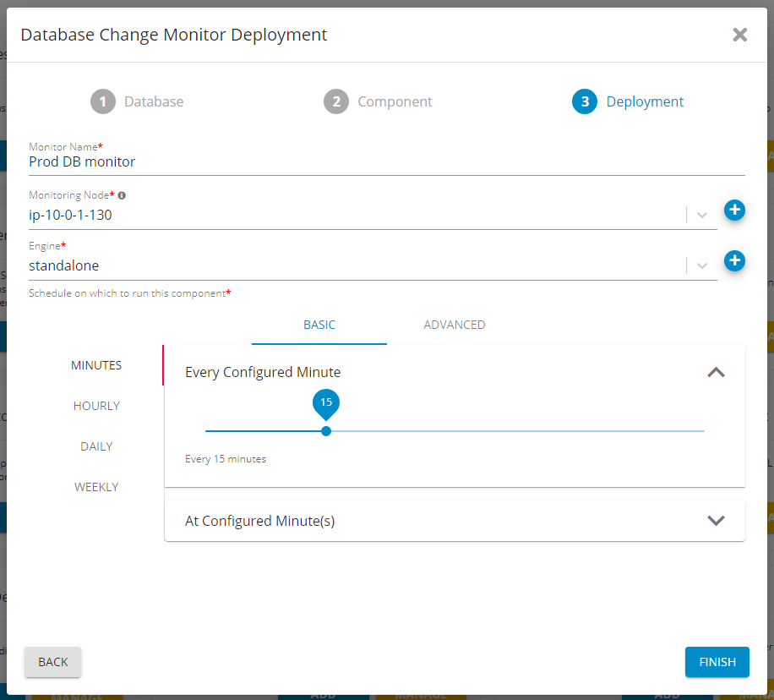Select the MINUTES schedule option
Viewport: 774px width, 700px height.
point(96,365)
